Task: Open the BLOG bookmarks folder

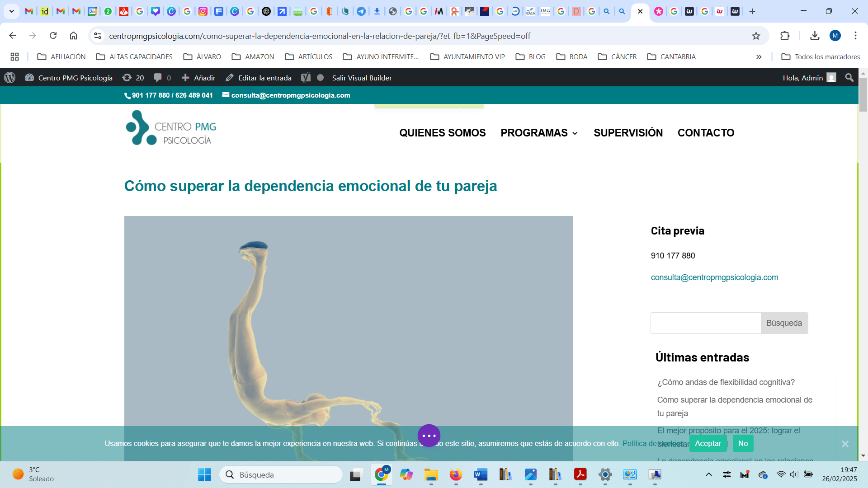Action: 530,56
